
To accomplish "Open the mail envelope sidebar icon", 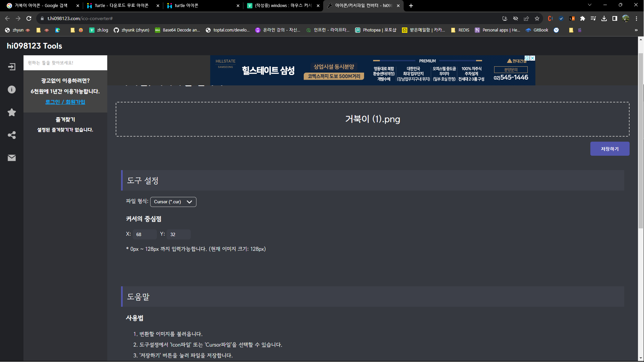I will point(12,158).
